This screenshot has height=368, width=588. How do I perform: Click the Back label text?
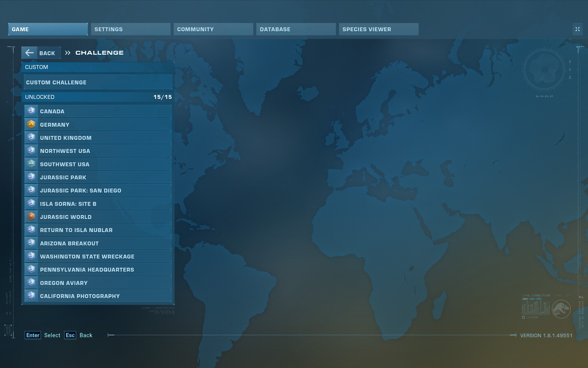47,53
